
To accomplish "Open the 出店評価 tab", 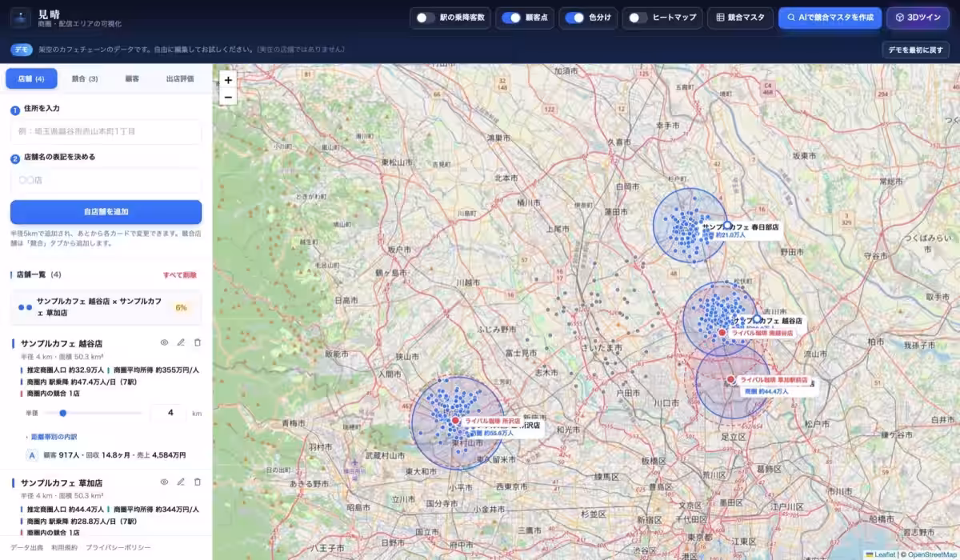I will (x=180, y=78).
